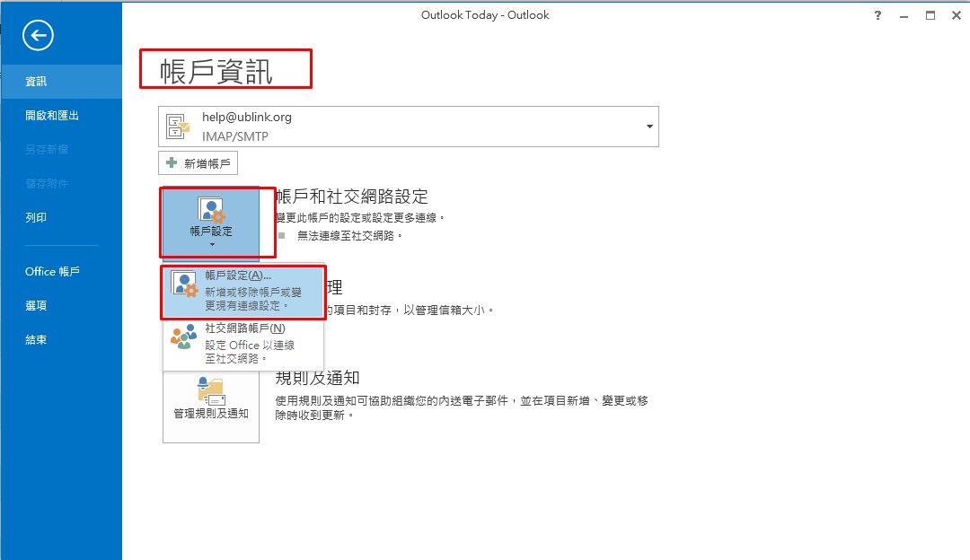
Task: Open help with the question mark icon
Action: click(x=877, y=15)
